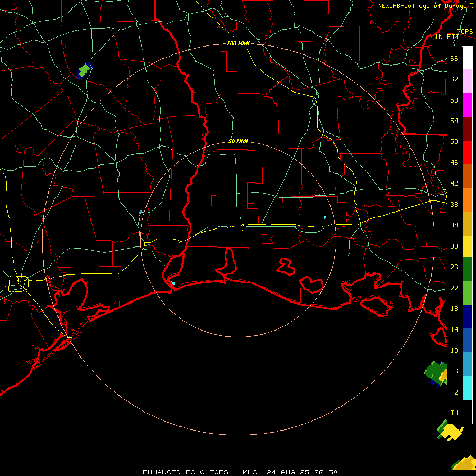The image size is (476, 476).
Task: Click the medium blue legend segment
Action: click(x=467, y=340)
